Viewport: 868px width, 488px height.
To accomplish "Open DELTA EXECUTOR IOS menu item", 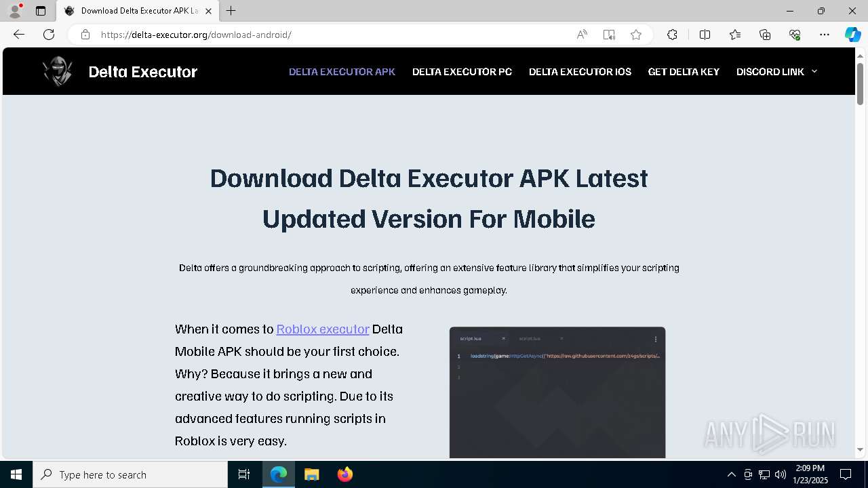I will coord(580,72).
